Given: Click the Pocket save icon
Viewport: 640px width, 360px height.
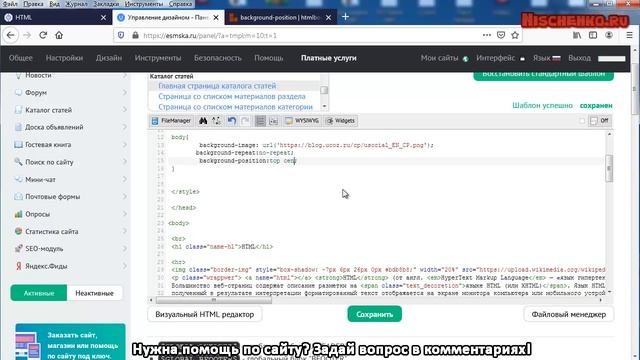Looking at the screenshot, I should [501, 35].
